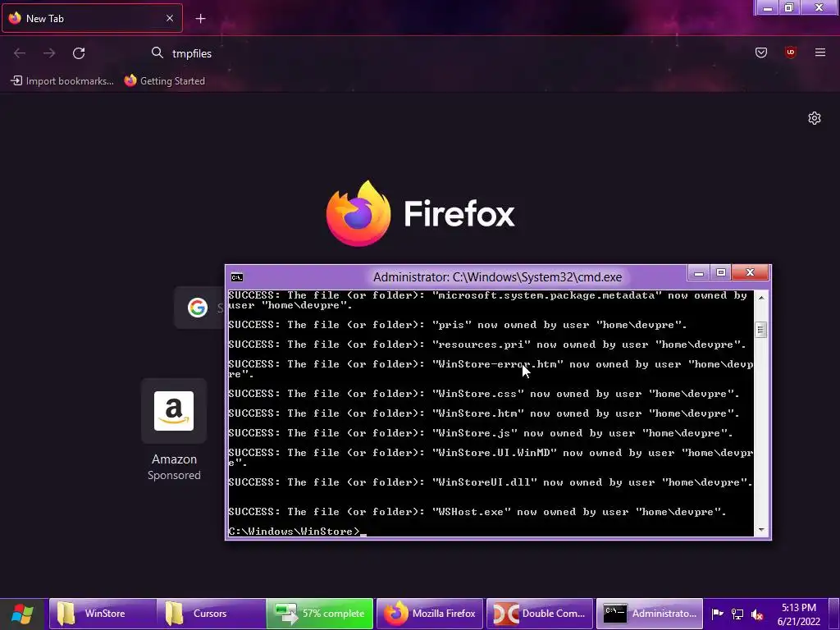Click the cmd scrollbar up arrow
This screenshot has width=840, height=630.
pos(760,297)
